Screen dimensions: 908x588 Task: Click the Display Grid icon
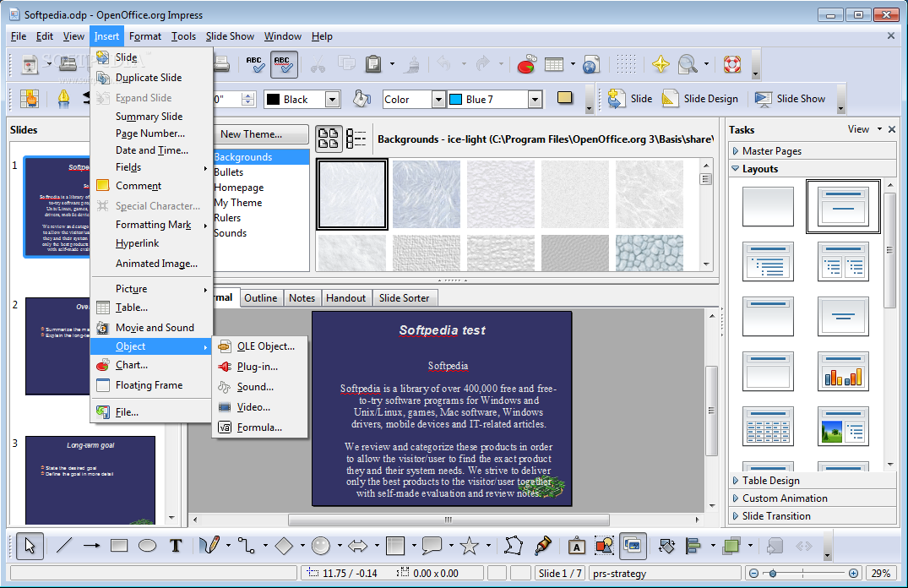click(626, 63)
